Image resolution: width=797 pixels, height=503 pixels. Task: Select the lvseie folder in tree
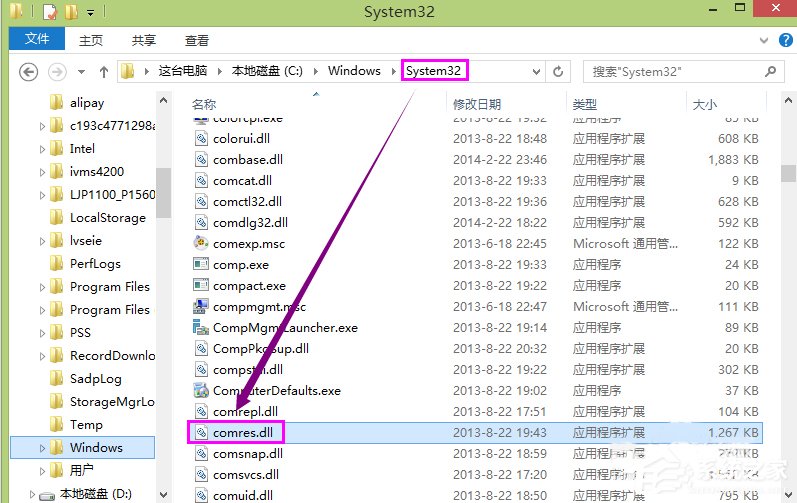(x=76, y=240)
